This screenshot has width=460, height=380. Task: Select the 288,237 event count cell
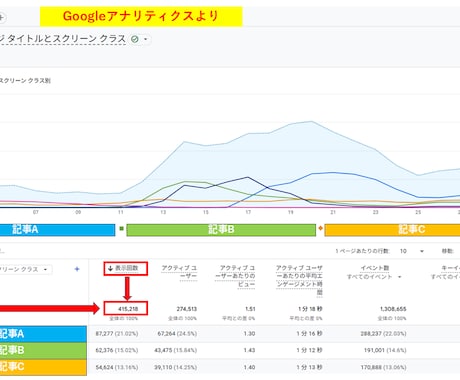tap(383, 334)
